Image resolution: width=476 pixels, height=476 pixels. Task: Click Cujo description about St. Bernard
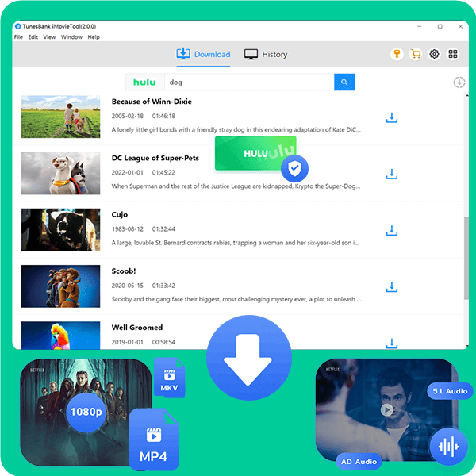click(x=236, y=243)
